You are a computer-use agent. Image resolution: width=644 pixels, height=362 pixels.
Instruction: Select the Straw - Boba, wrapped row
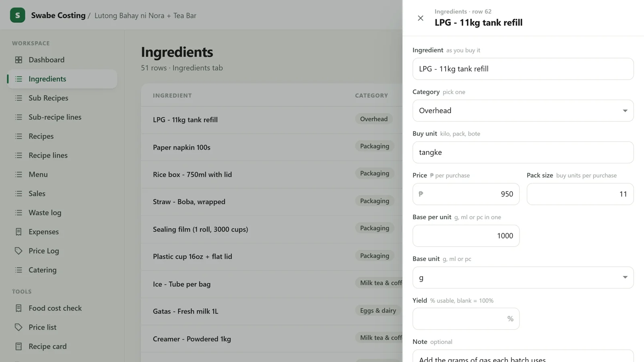tap(272, 202)
